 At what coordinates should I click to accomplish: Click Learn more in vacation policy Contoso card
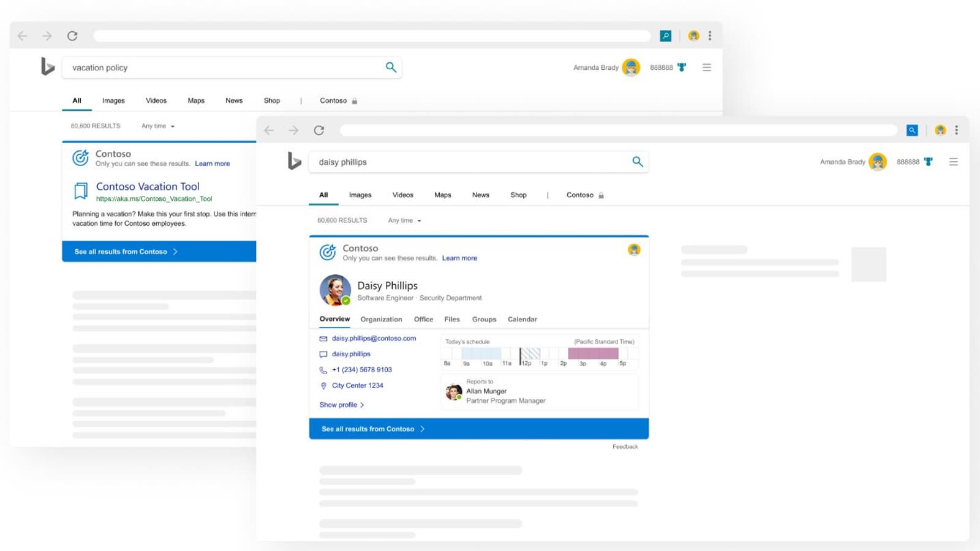pos(213,163)
